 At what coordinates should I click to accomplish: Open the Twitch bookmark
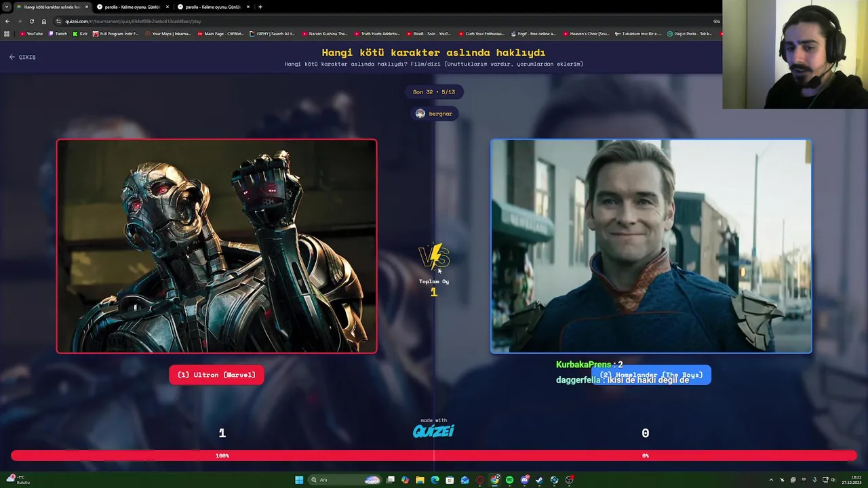pos(58,33)
